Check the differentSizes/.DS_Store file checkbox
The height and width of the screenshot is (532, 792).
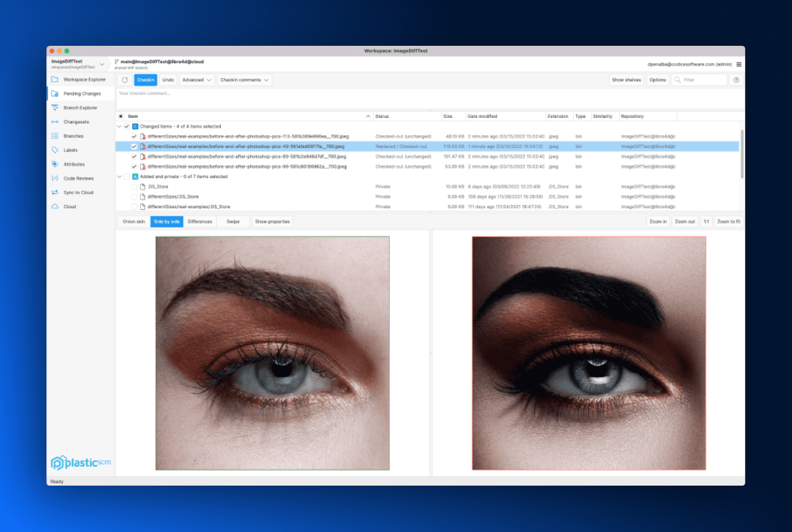tap(134, 197)
